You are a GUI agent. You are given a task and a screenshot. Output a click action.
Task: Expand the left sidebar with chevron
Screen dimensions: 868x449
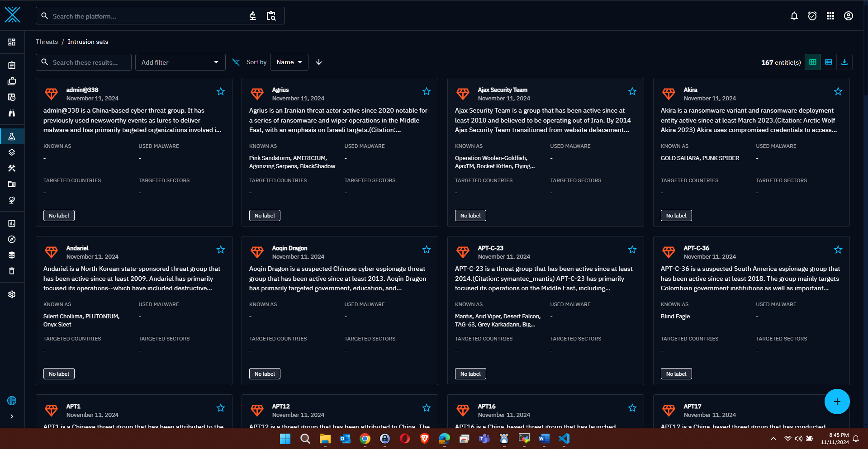tap(12, 416)
